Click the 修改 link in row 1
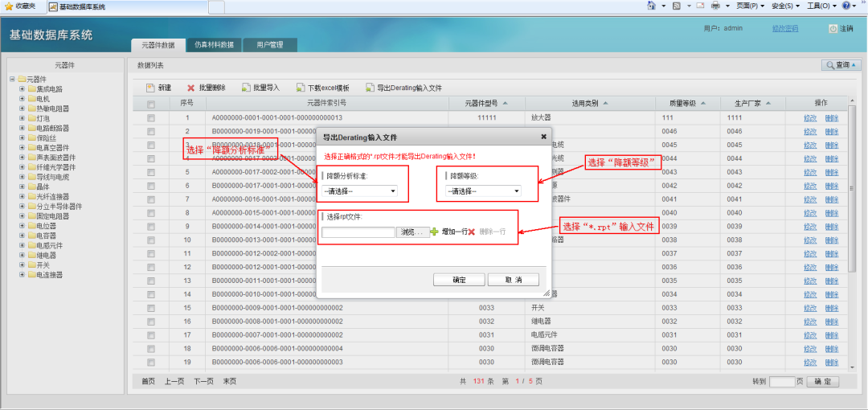This screenshot has height=410, width=868. (x=810, y=118)
